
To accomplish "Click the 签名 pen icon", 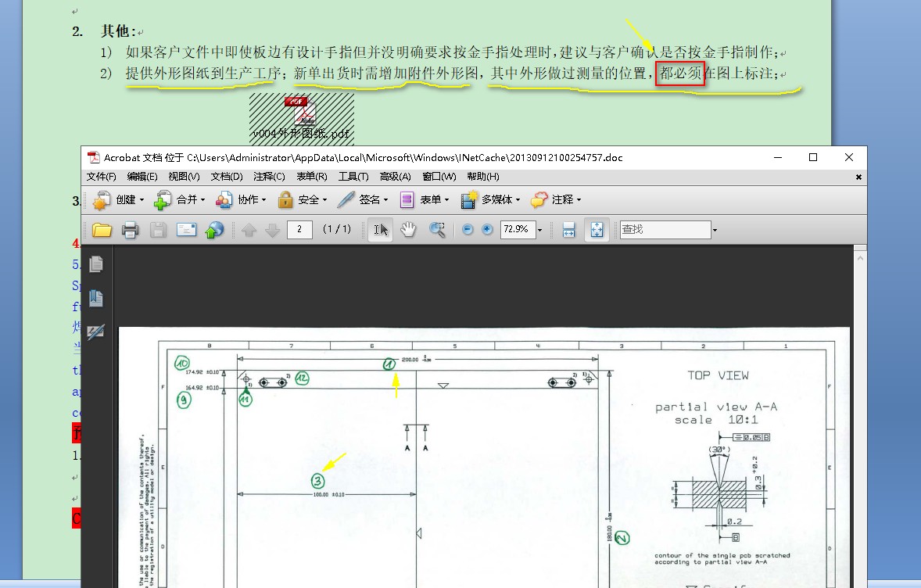I will 346,199.
